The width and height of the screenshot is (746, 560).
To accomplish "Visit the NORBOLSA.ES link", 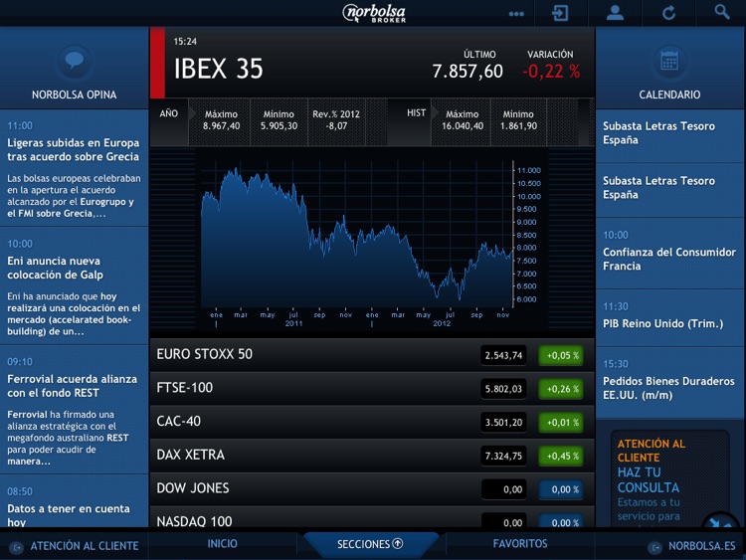I will click(702, 546).
